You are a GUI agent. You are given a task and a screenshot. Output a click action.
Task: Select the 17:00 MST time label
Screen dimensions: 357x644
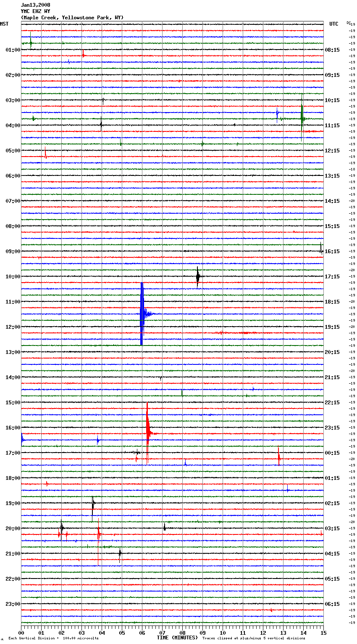pos(13,453)
